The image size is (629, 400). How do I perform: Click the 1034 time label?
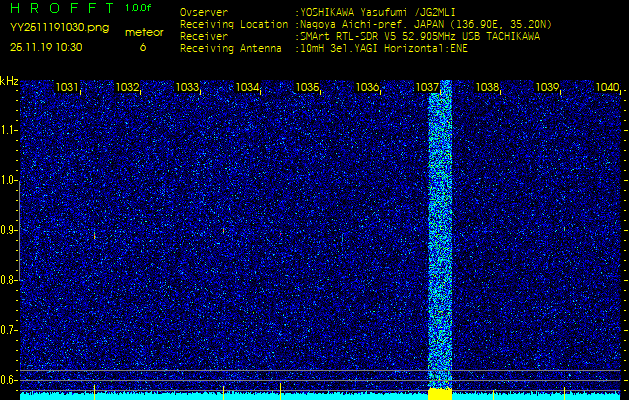(247, 88)
